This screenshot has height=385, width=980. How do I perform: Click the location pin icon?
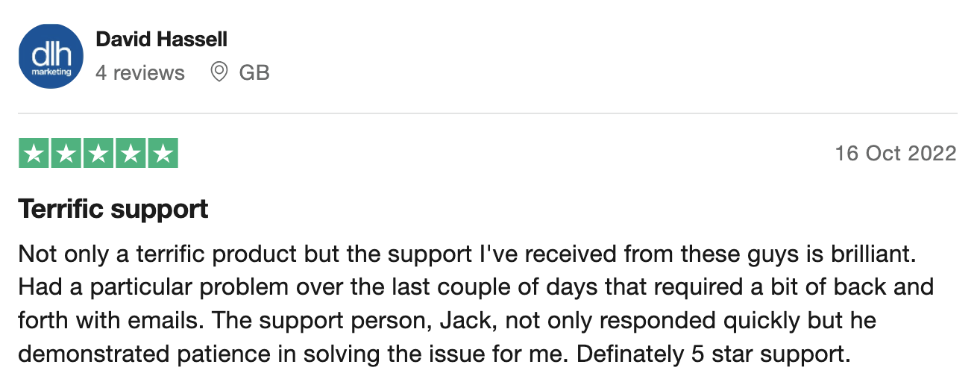click(x=219, y=72)
